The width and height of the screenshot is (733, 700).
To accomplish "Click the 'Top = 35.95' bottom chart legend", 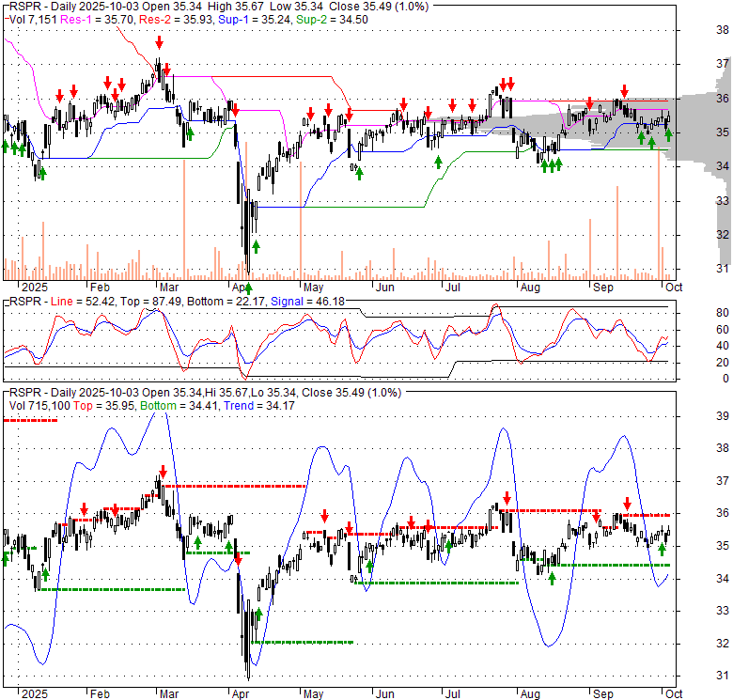I will [x=104, y=406].
